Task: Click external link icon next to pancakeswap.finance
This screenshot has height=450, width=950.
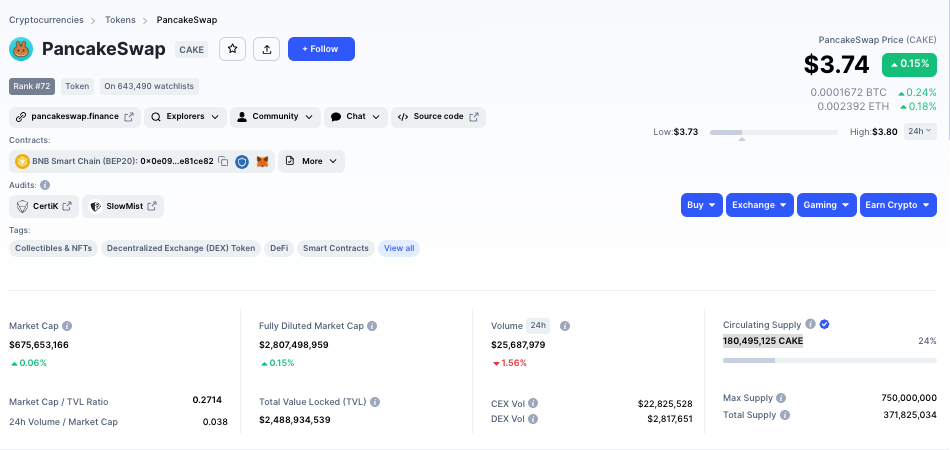Action: [129, 117]
